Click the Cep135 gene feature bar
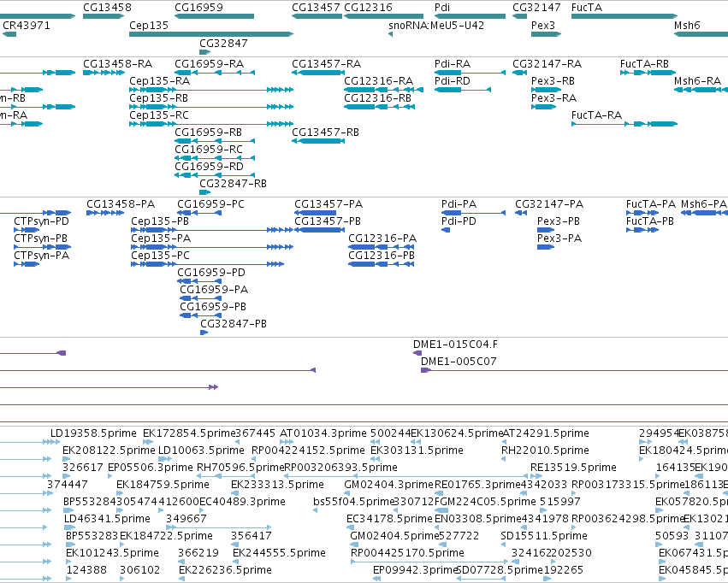This screenshot has width=728, height=583. [x=211, y=34]
